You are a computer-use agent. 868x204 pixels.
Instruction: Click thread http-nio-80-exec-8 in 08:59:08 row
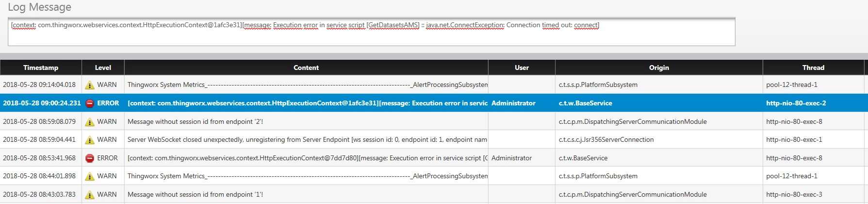pyautogui.click(x=794, y=121)
